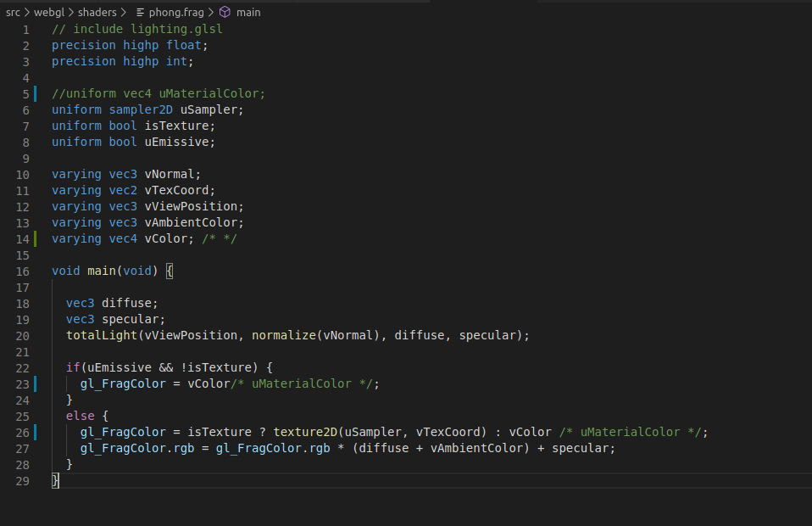Expand the chevron after 'webgl' breadcrumb
This screenshot has height=526, width=812.
pos(71,13)
